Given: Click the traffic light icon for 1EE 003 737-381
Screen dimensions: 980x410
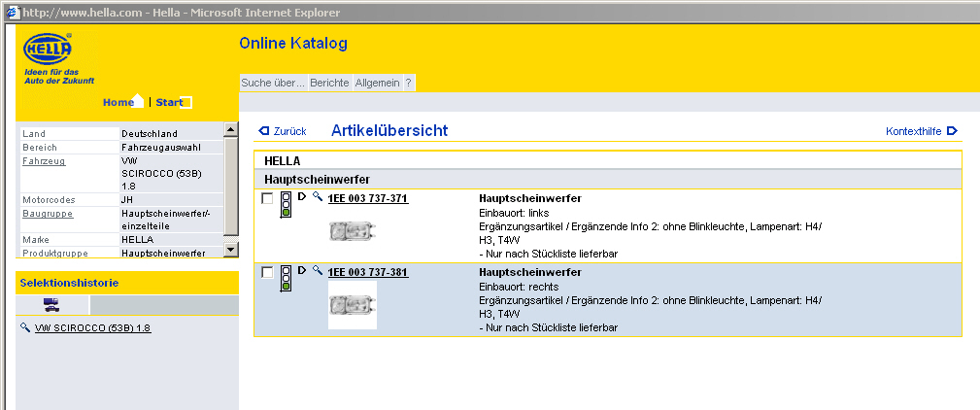Looking at the screenshot, I should coord(286,278).
